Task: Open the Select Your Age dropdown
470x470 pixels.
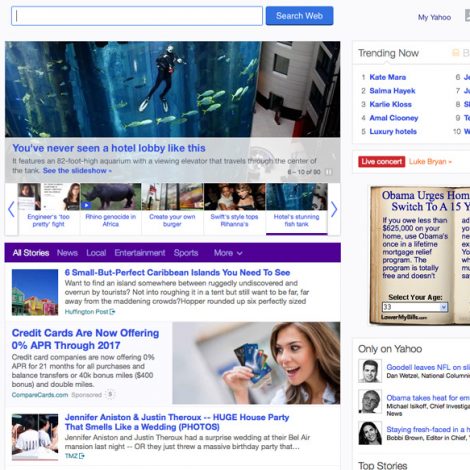Action: 415,307
